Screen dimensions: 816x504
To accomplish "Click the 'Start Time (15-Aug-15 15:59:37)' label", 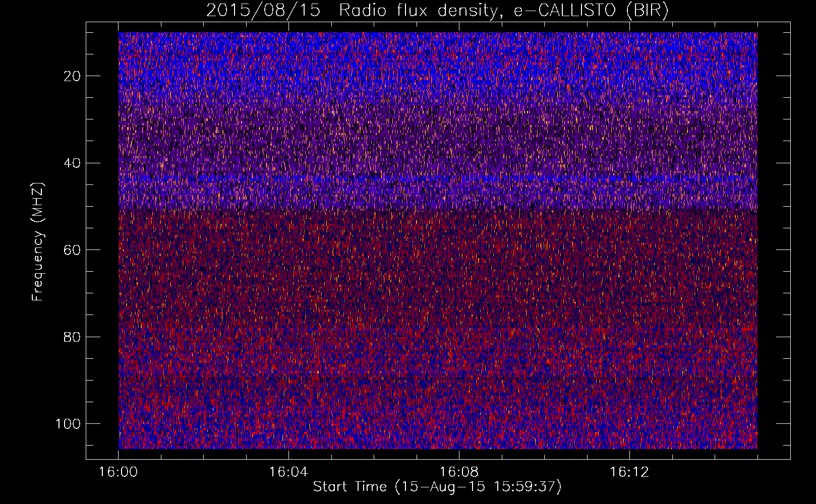I will (437, 487).
